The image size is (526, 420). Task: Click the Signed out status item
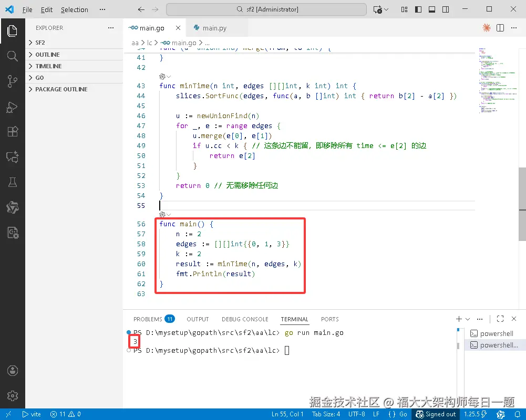[436, 414]
